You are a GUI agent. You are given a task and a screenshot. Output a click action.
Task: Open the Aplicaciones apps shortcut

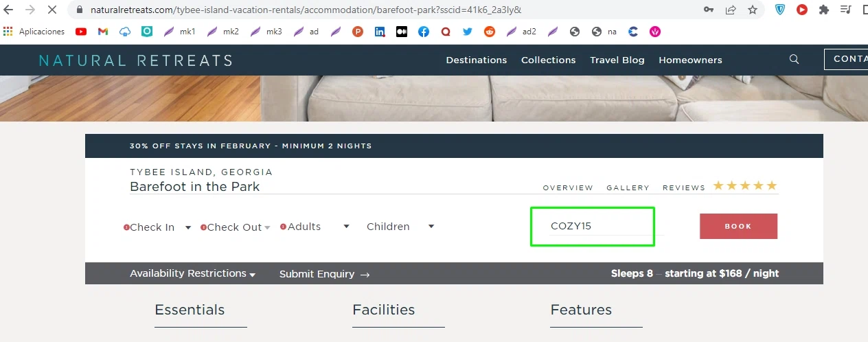click(x=34, y=32)
